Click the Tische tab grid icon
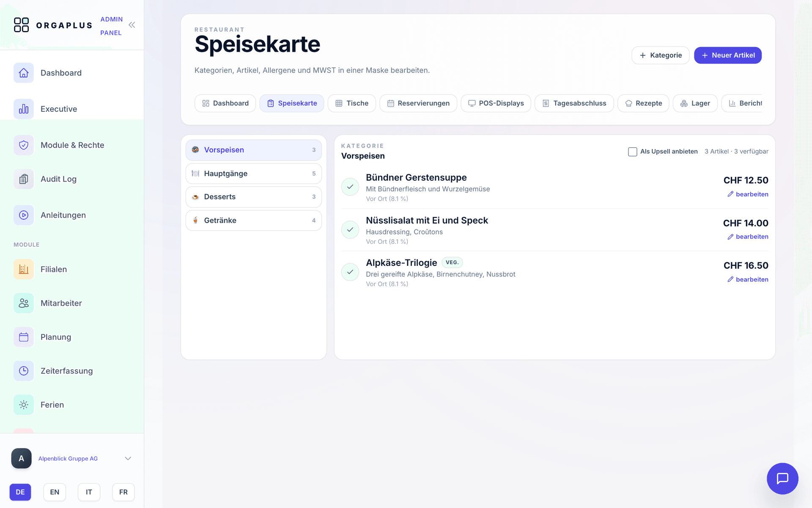This screenshot has height=508, width=812. click(x=339, y=103)
